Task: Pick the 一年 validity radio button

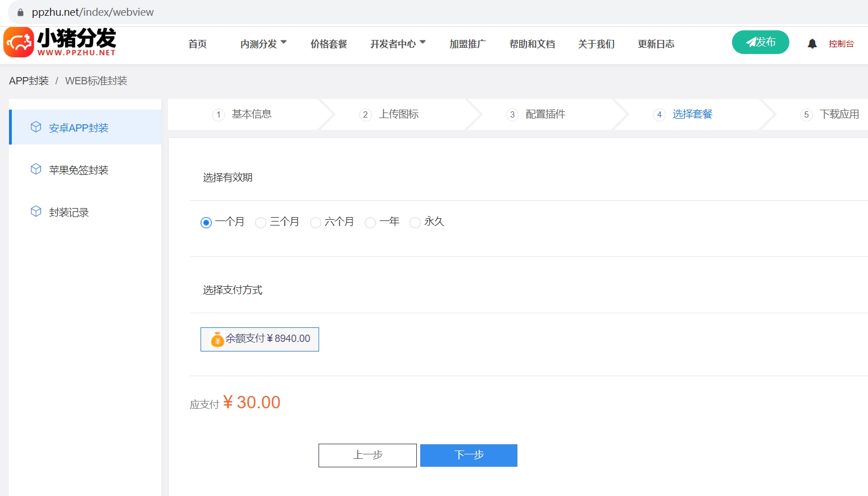Action: pos(370,223)
